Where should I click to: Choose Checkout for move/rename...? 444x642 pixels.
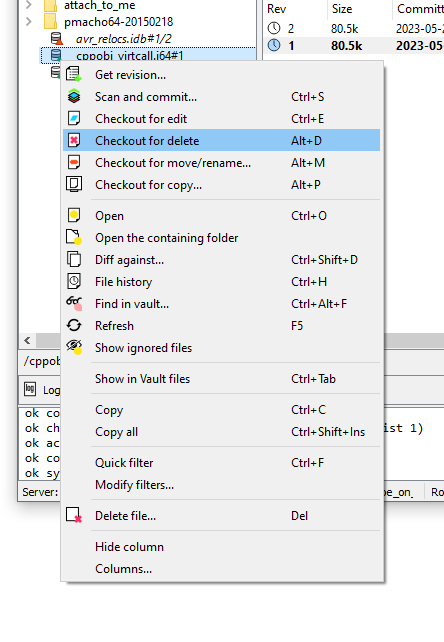pos(222,163)
